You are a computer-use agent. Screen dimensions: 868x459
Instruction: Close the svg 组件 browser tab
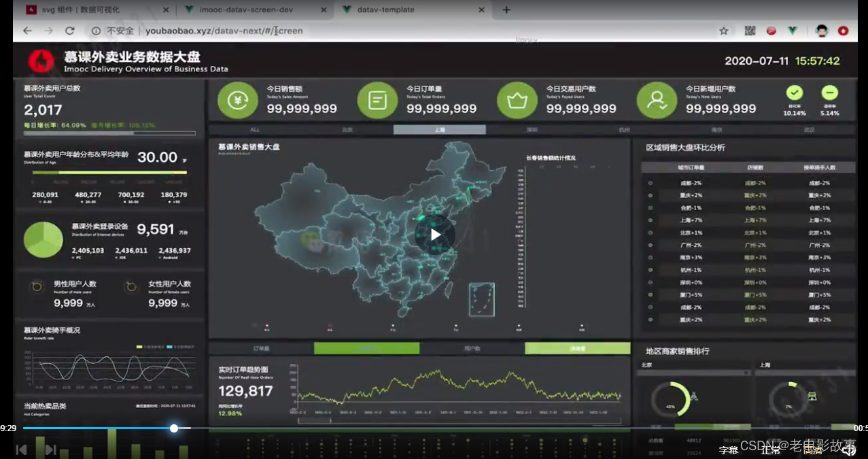pyautogui.click(x=164, y=10)
